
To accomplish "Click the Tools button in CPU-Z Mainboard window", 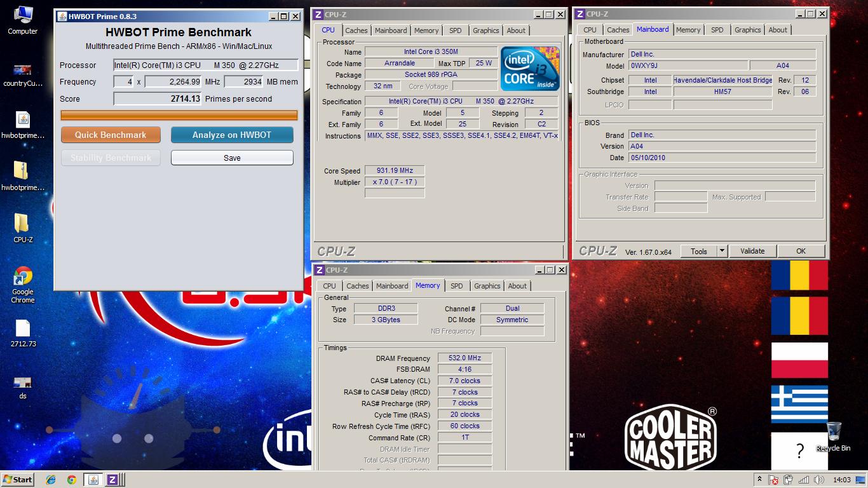I will tap(699, 251).
